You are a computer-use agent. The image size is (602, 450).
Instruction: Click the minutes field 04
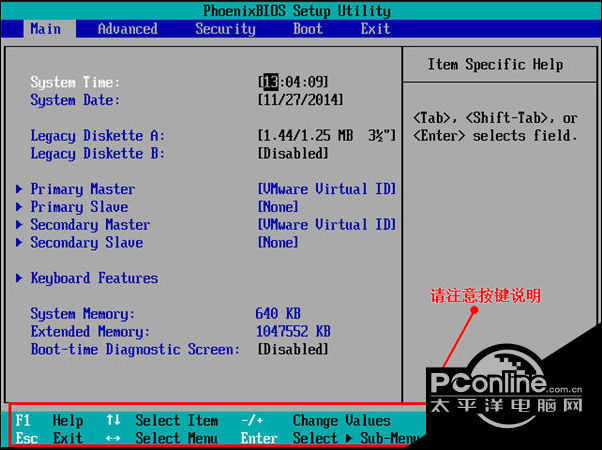click(x=293, y=82)
